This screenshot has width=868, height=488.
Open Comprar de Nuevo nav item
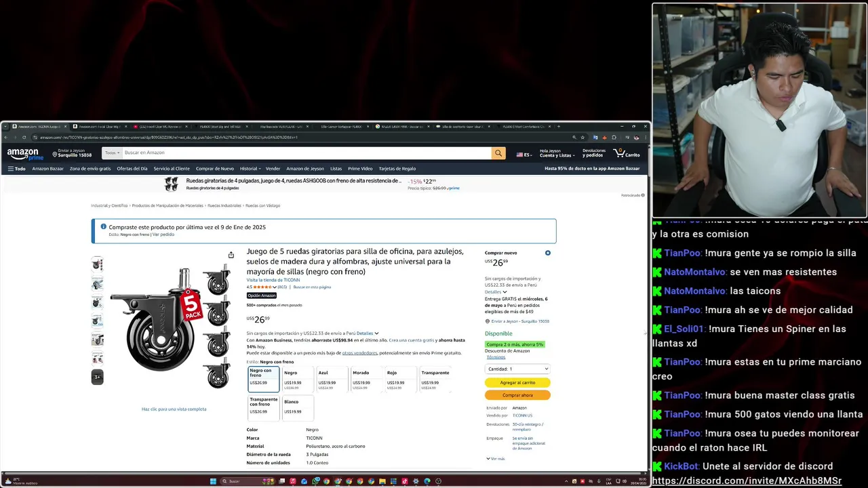click(214, 169)
